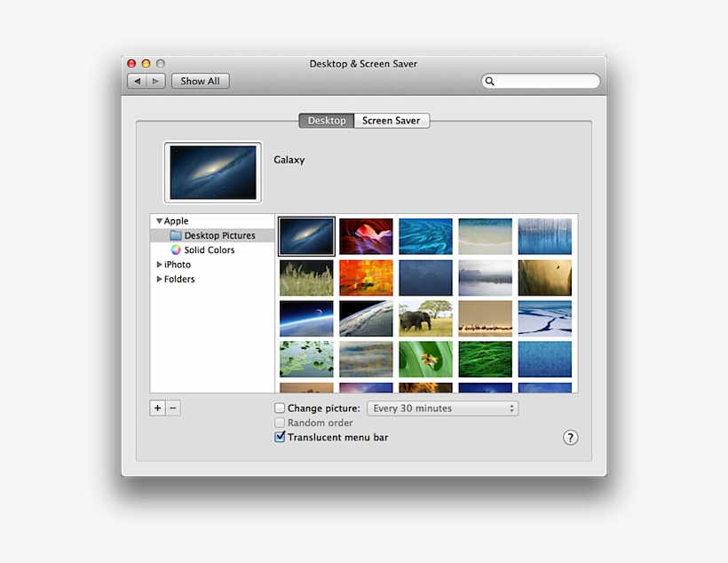Choose the cracked ice floe wallpaper
Screen dimensions: 728x563
tap(544, 319)
